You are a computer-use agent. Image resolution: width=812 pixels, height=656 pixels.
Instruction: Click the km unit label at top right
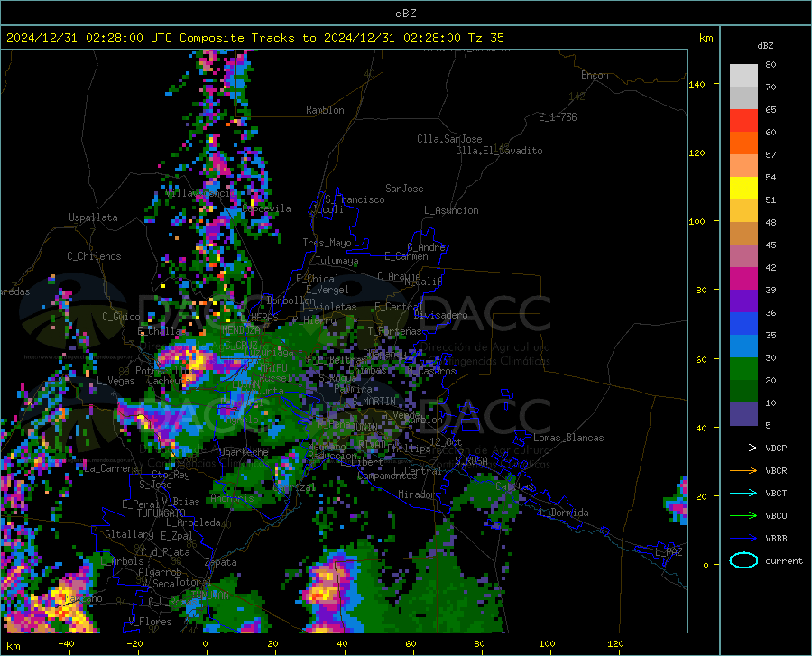pyautogui.click(x=706, y=38)
